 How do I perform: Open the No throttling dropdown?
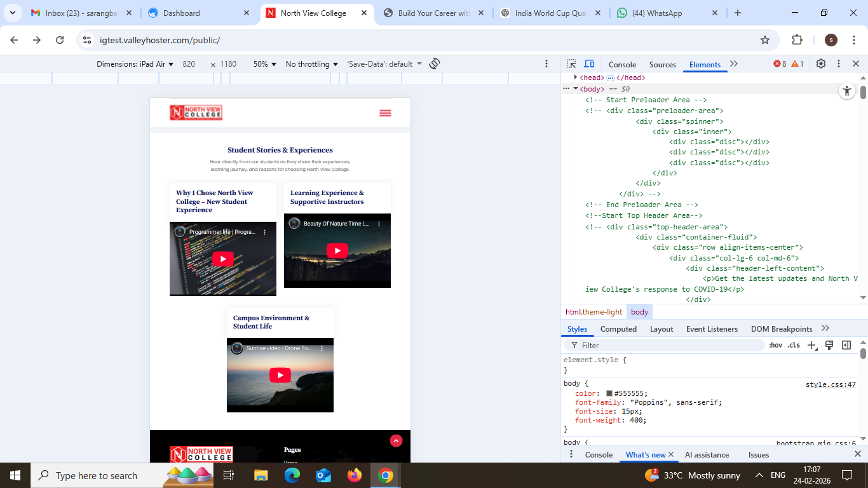[312, 64]
